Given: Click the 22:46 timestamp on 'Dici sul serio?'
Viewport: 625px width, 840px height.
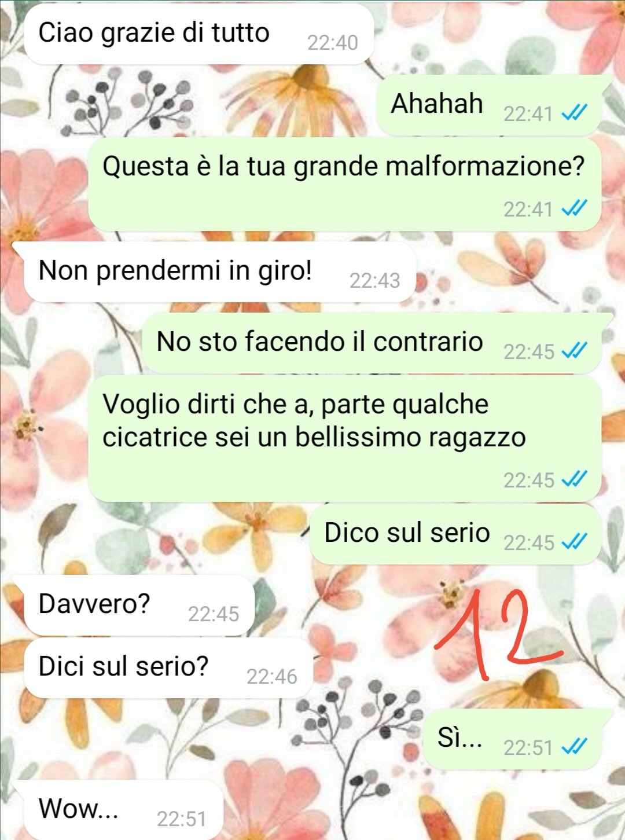Looking at the screenshot, I should [x=271, y=677].
